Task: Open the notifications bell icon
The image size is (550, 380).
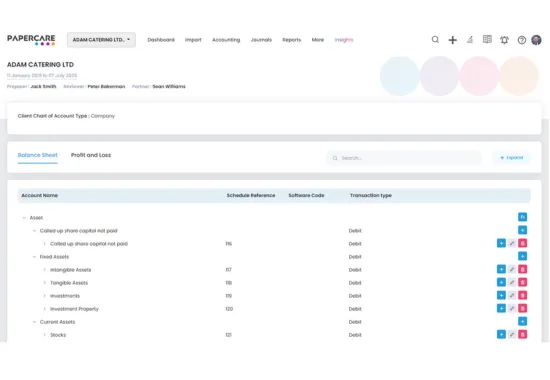Action: click(504, 40)
